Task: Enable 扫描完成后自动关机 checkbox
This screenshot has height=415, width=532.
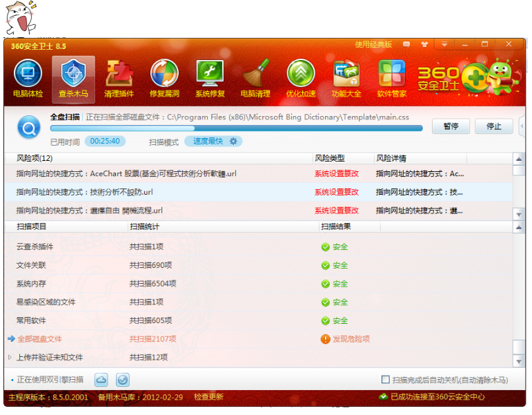Action: tap(386, 379)
